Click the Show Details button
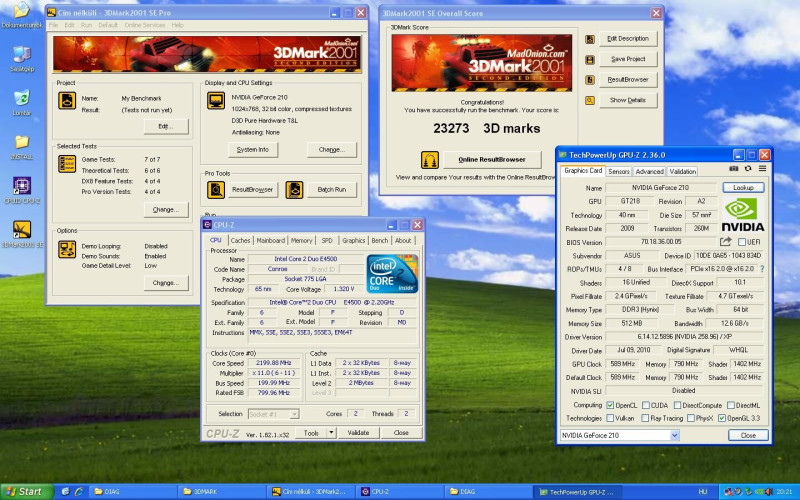This screenshot has width=800, height=500. [628, 101]
